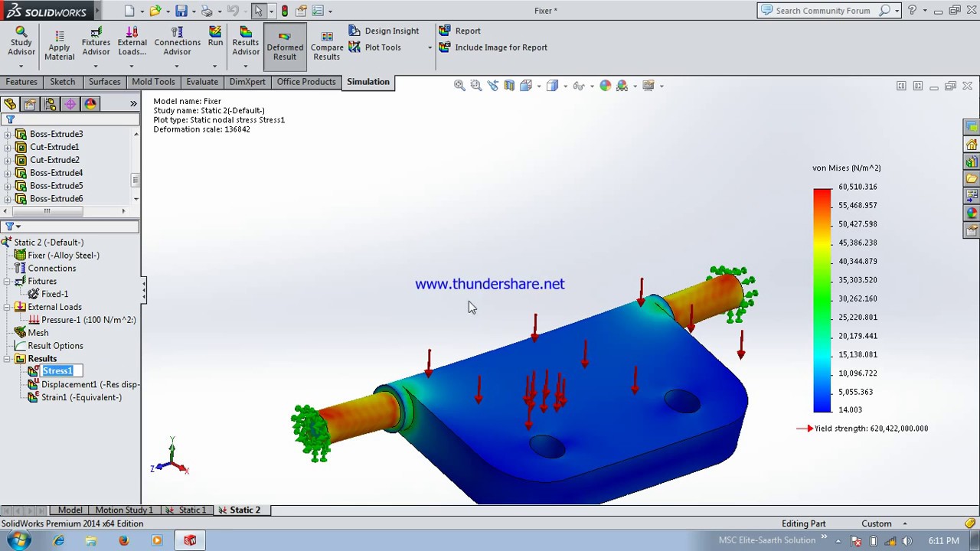Screen dimensions: 980x551
Task: Expand the Cut-Extrude1 feature
Action: click(x=8, y=147)
